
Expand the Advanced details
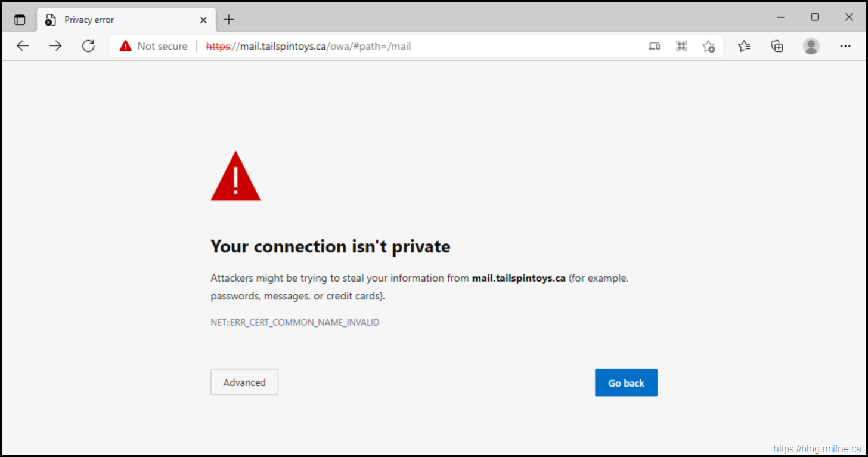coord(244,382)
